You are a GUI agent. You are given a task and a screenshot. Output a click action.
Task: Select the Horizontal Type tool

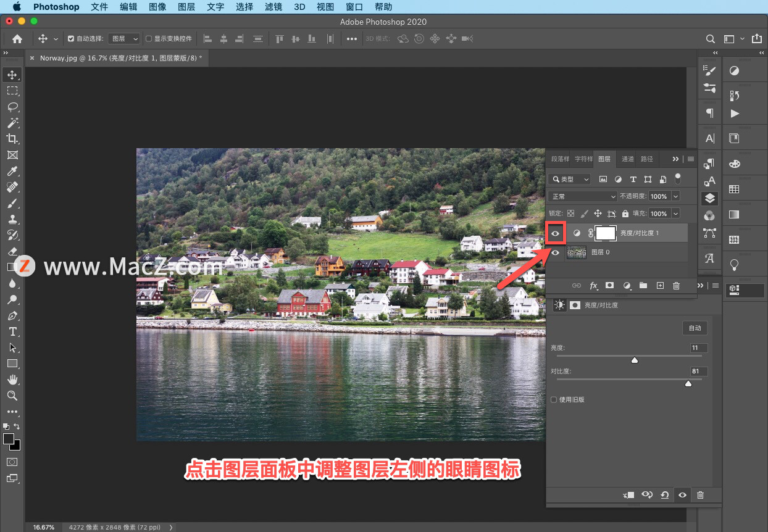(12, 331)
